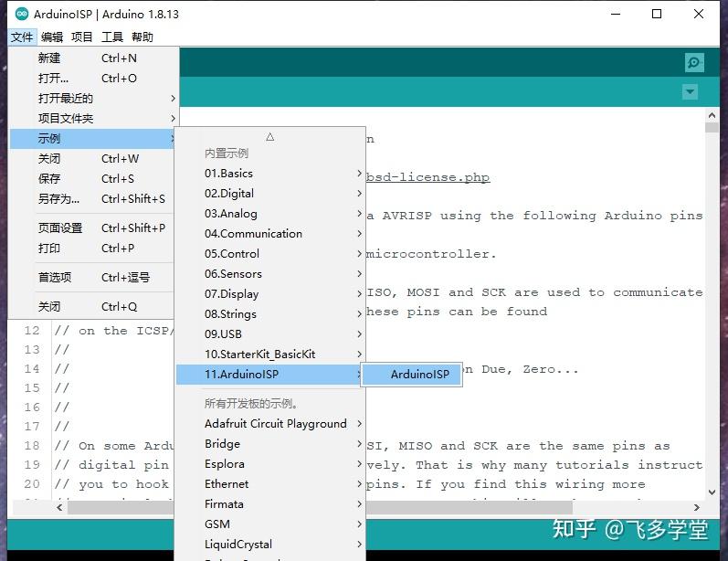
Task: Click the text 'microcontroller.' in the editor
Action: click(x=431, y=254)
